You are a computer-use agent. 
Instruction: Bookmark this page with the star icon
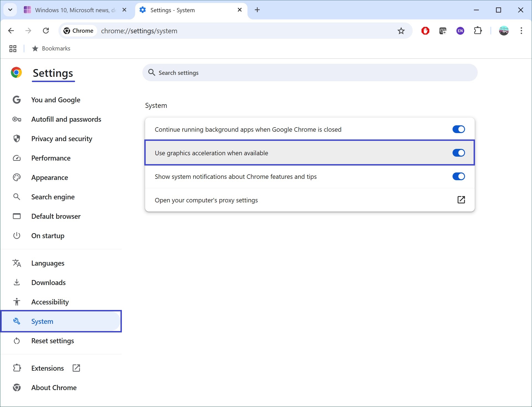401,31
